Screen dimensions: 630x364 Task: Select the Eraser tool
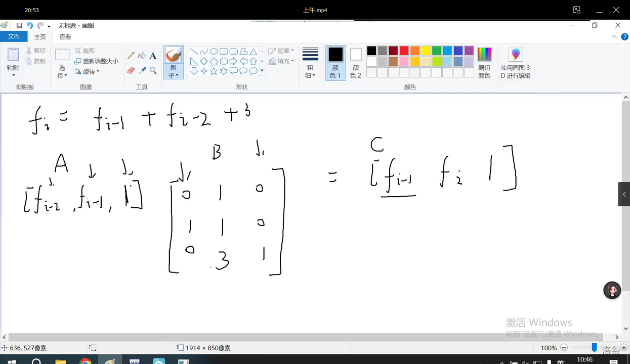131,71
